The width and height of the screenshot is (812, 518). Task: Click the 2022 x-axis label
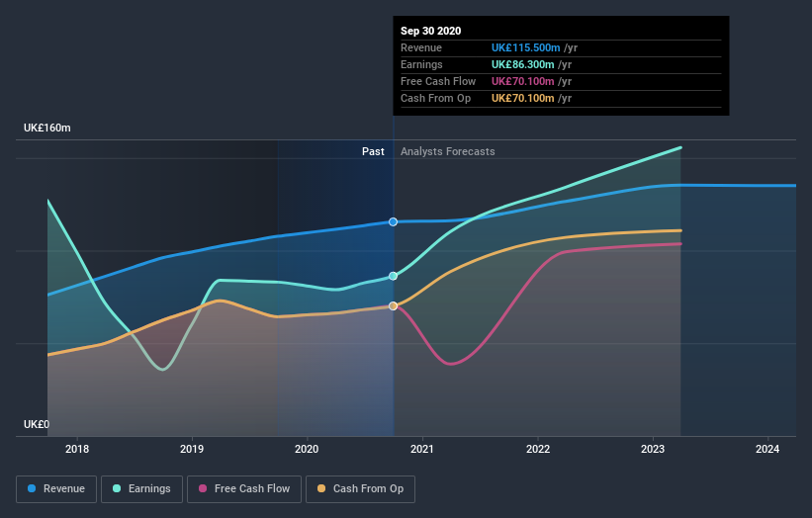click(538, 449)
